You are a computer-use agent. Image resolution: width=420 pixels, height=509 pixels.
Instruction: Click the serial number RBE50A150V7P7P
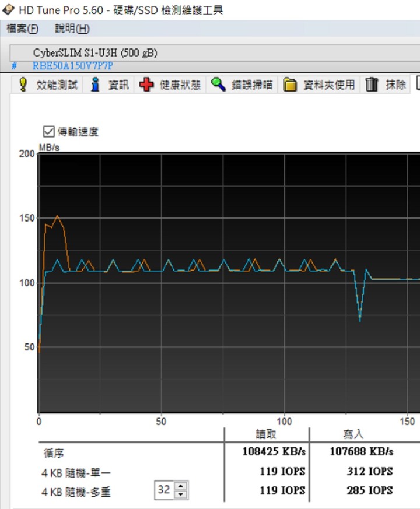[x=73, y=66]
